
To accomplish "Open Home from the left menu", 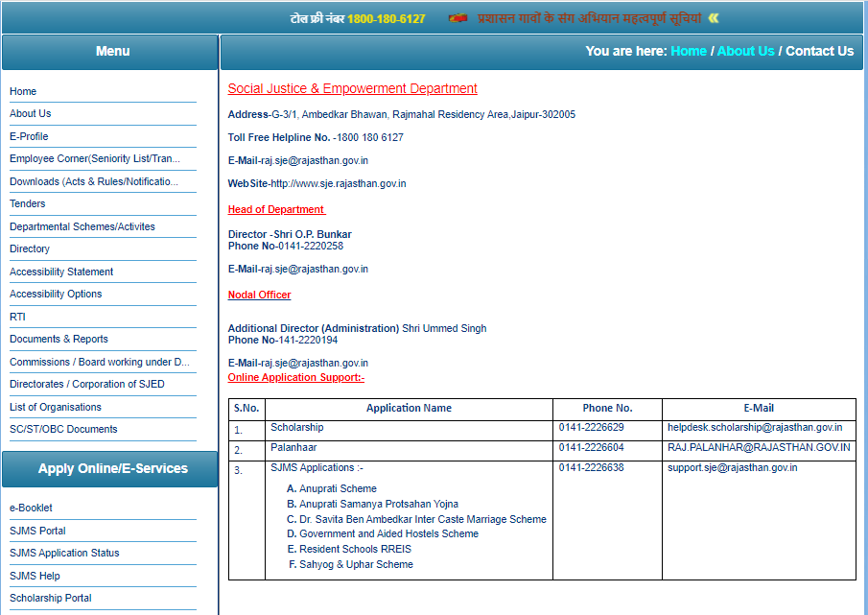I will pos(23,91).
